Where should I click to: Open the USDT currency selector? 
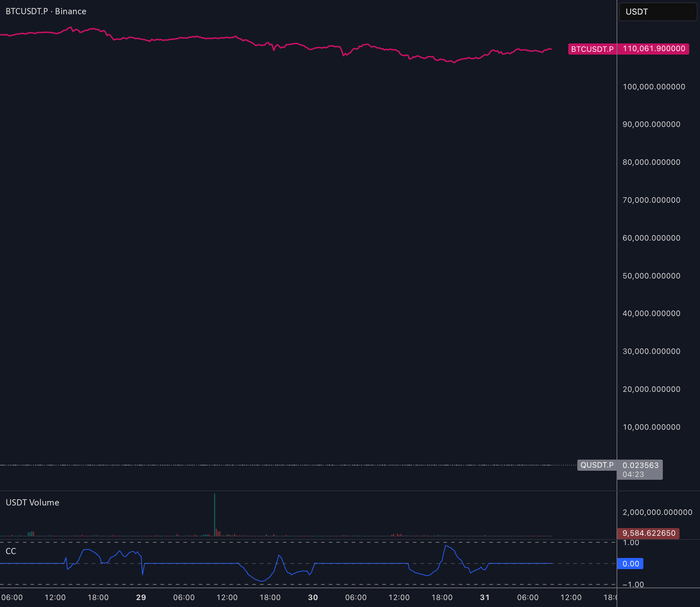[x=657, y=12]
